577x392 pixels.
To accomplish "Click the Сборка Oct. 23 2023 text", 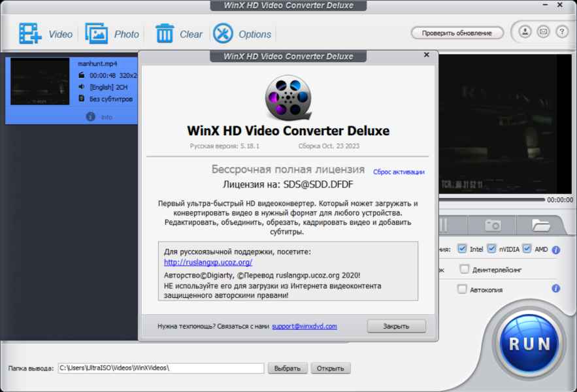I will [x=329, y=146].
